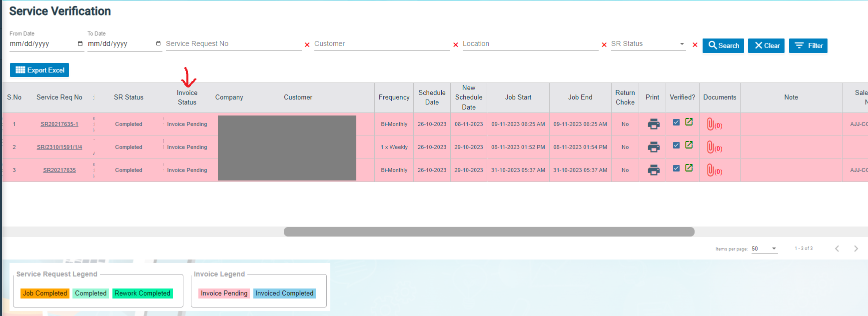The image size is (868, 316).
Task: Toggle Verified checkbox for row 2
Action: (676, 145)
